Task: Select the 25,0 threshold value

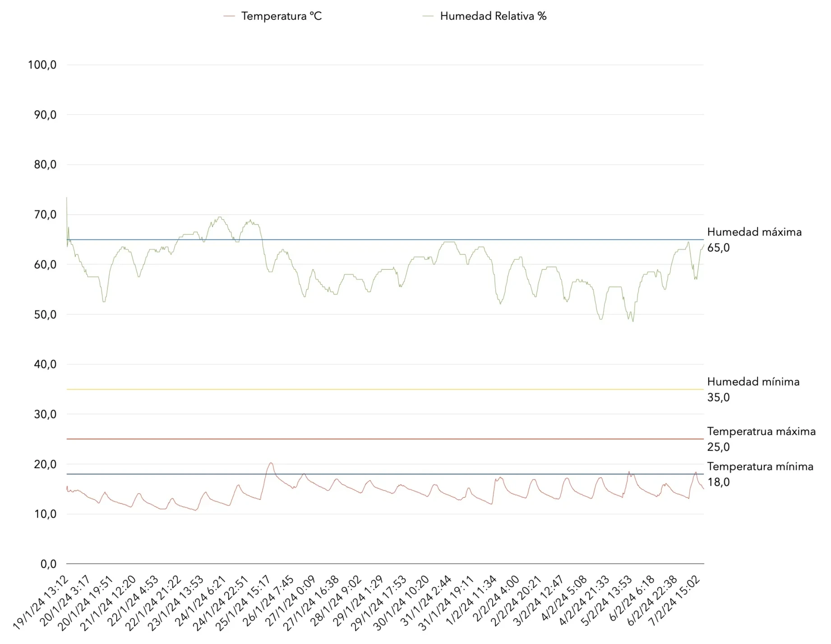Action: pyautogui.click(x=718, y=447)
